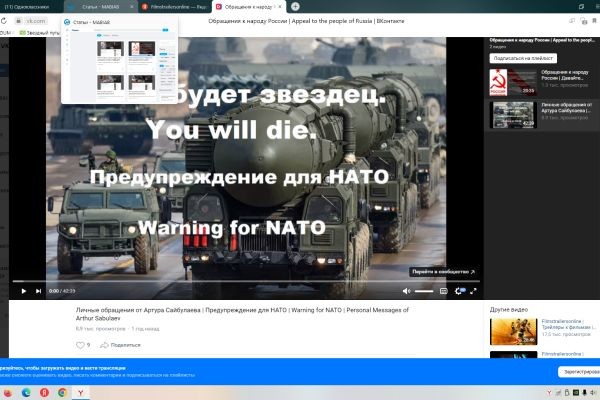Switch to the 'Статьи - MAIBIAS' tab
This screenshot has width=600, height=400.
pos(100,7)
